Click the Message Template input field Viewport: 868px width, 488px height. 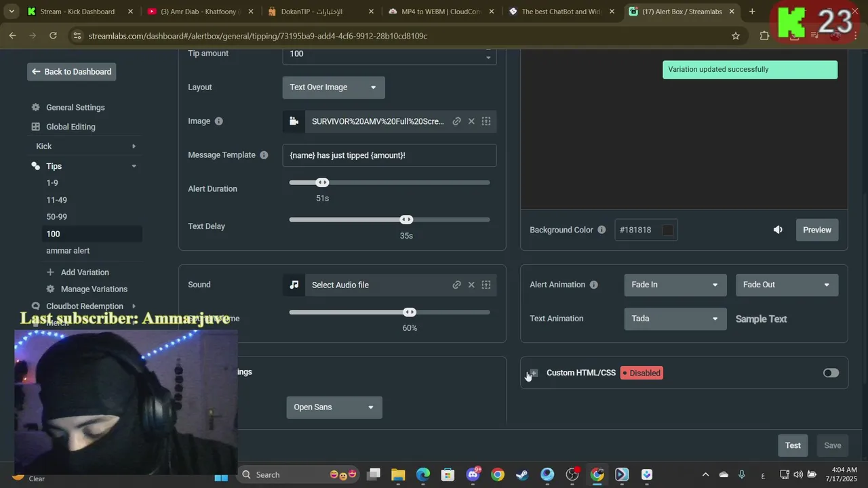click(389, 155)
